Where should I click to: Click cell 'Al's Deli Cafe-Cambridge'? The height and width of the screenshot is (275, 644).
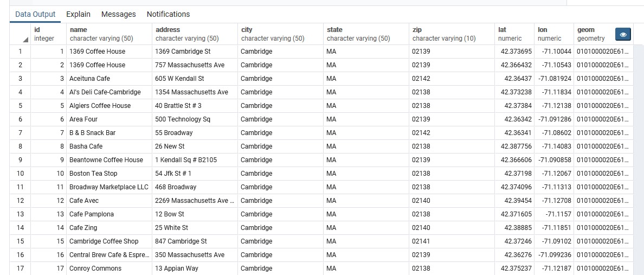click(109, 92)
